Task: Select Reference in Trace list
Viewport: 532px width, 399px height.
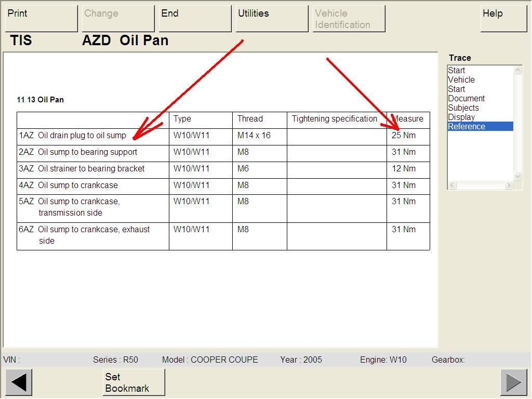Action: tap(467, 127)
